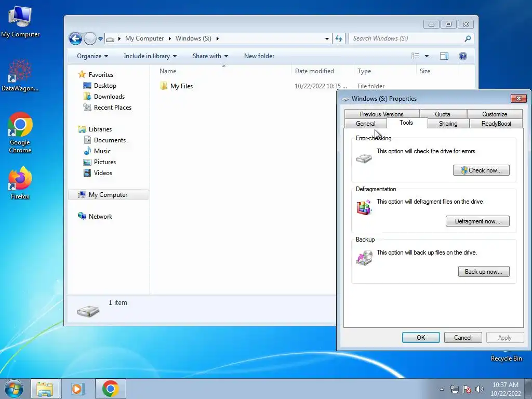Open the Organize menu

point(92,56)
